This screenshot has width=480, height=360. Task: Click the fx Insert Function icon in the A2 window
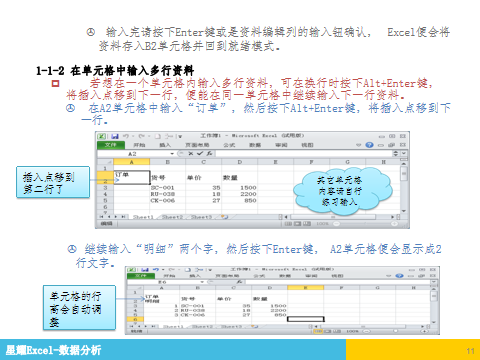(x=209, y=154)
